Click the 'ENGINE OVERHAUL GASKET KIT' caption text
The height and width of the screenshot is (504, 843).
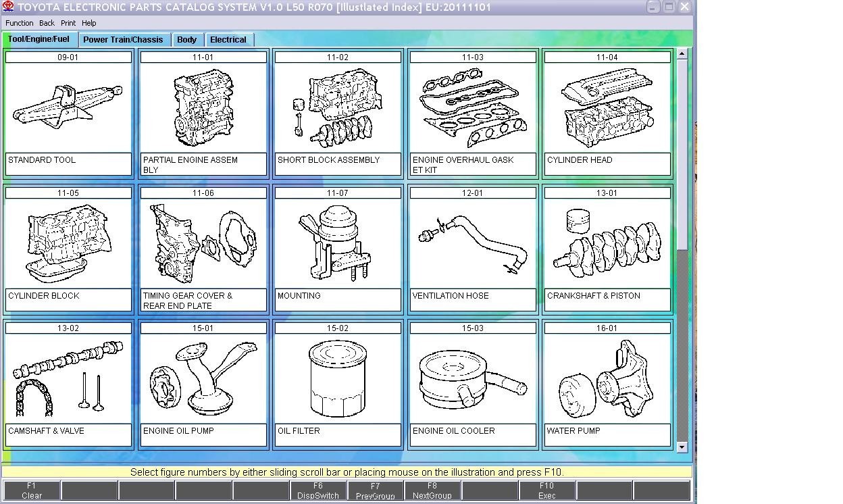pyautogui.click(x=463, y=165)
